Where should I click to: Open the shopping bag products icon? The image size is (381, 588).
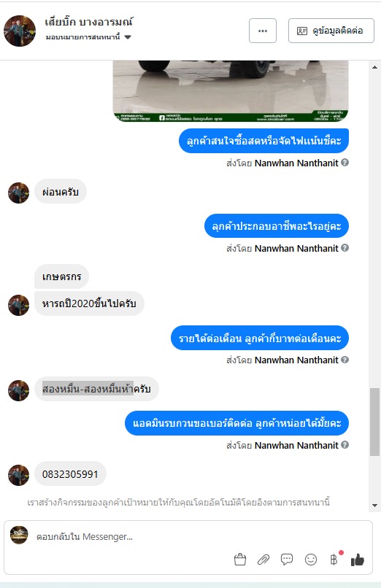click(x=240, y=560)
